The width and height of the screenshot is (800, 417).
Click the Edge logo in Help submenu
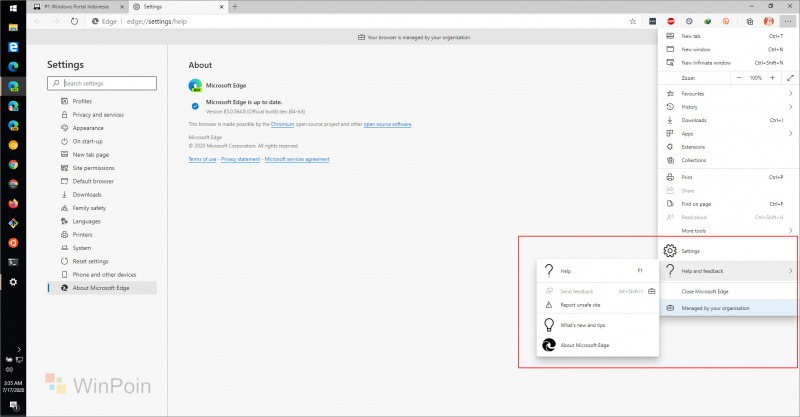point(549,345)
